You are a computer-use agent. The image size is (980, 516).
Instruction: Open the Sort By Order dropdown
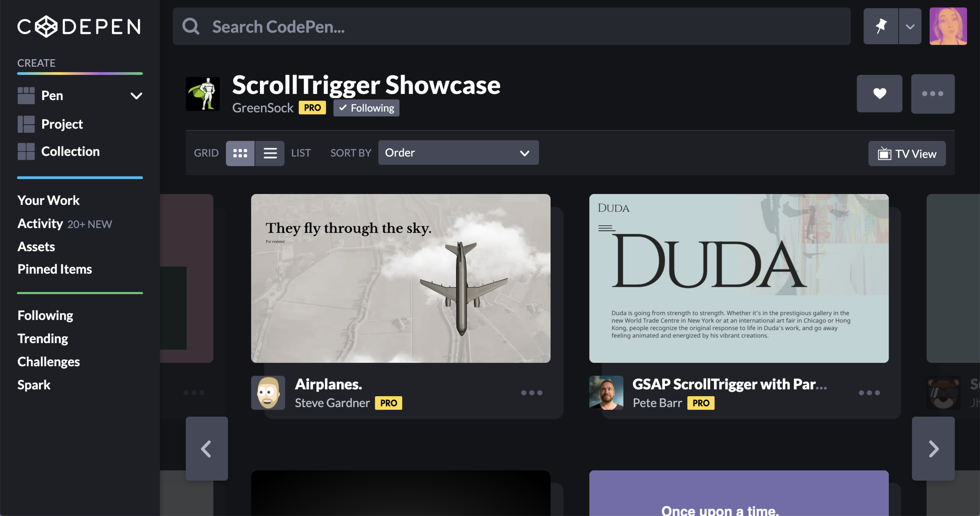[458, 153]
